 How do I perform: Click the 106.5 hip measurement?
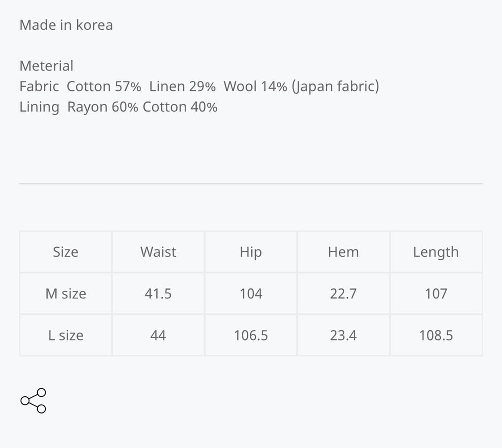(251, 335)
